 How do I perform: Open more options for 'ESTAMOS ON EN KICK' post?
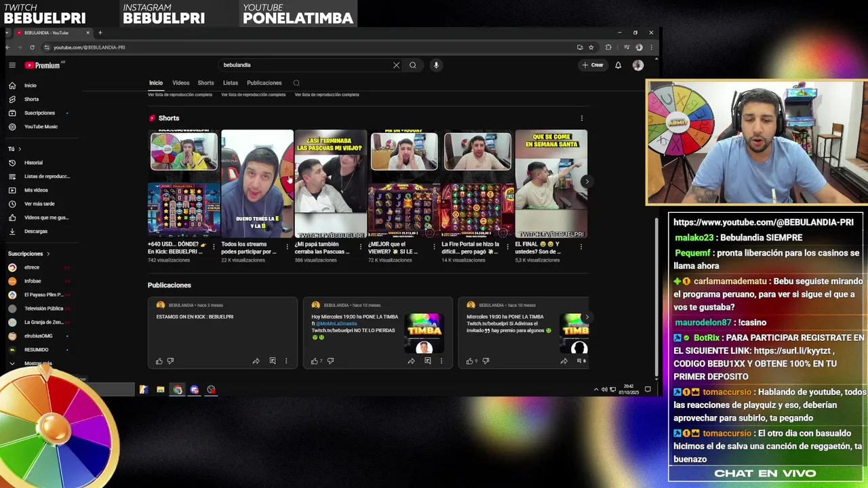click(286, 361)
